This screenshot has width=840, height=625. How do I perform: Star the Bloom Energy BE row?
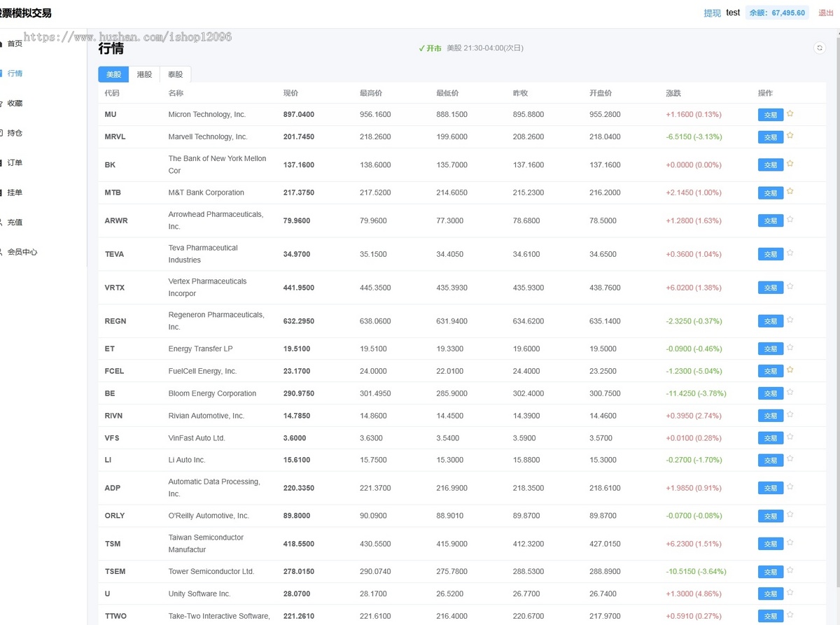tap(790, 393)
